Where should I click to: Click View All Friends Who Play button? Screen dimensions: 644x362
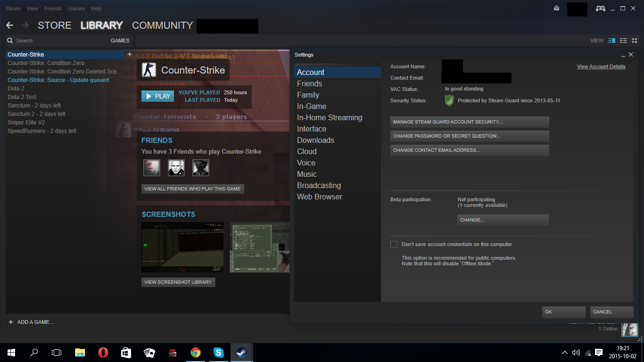(x=192, y=189)
